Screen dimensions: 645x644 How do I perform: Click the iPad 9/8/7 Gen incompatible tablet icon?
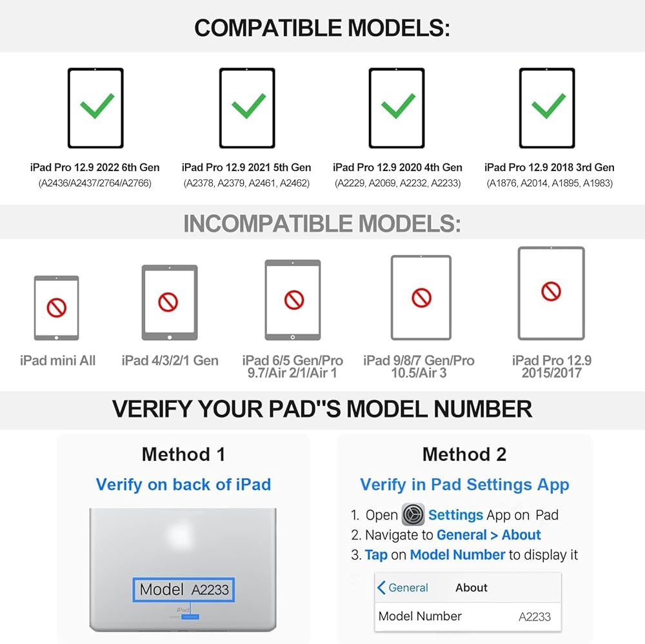(421, 297)
